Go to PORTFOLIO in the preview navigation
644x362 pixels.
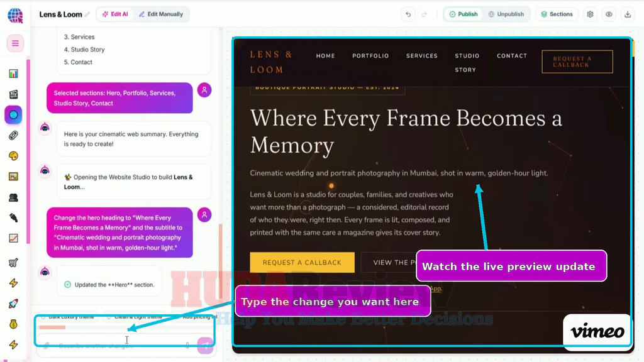(370, 56)
